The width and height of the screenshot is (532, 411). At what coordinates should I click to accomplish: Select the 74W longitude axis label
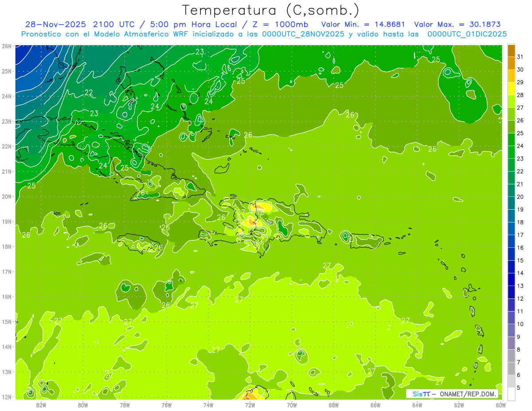point(208,404)
